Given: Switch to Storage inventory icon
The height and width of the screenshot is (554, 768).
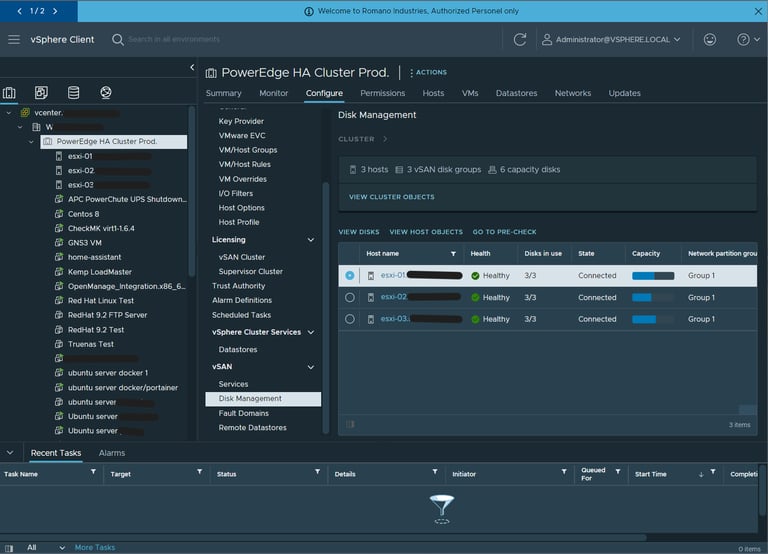Looking at the screenshot, I should tap(73, 93).
